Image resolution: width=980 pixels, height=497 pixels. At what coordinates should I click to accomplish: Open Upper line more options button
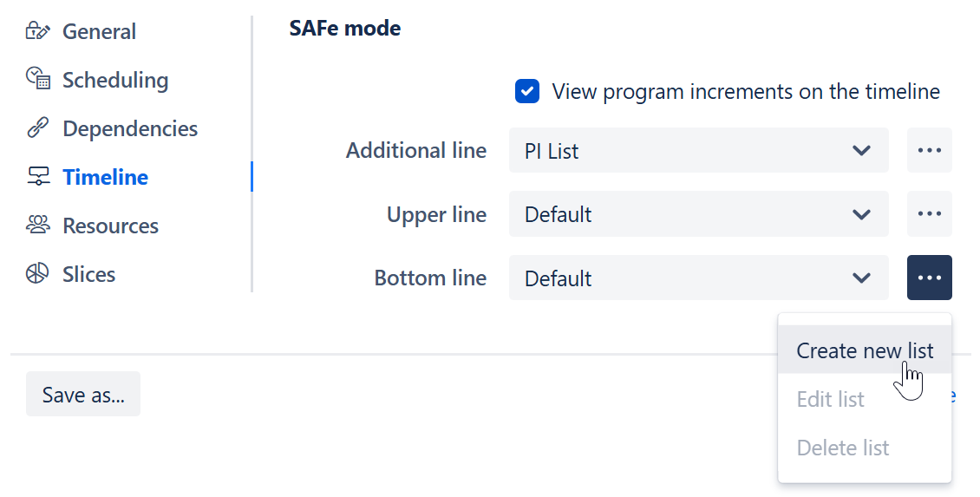click(x=929, y=214)
